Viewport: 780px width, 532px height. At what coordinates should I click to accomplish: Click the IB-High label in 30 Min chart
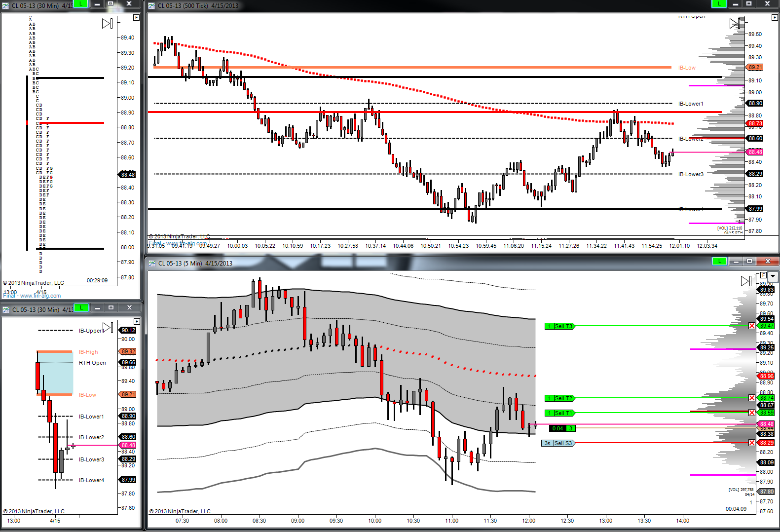click(x=88, y=352)
